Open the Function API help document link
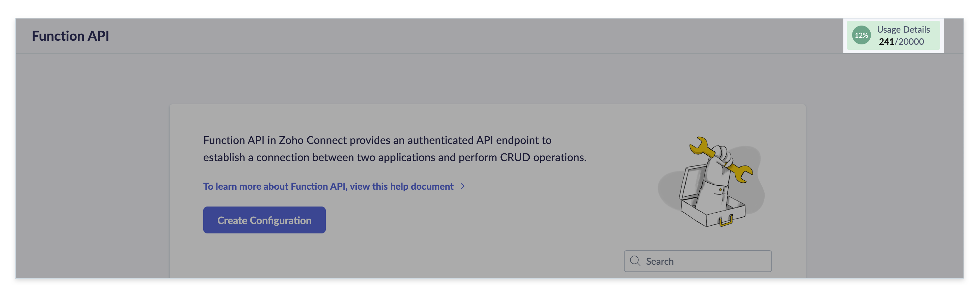The image size is (980, 298). coord(328,186)
